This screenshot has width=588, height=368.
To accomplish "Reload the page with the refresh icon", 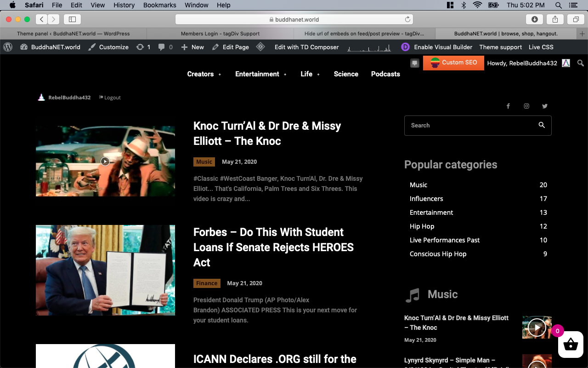I will pyautogui.click(x=407, y=19).
